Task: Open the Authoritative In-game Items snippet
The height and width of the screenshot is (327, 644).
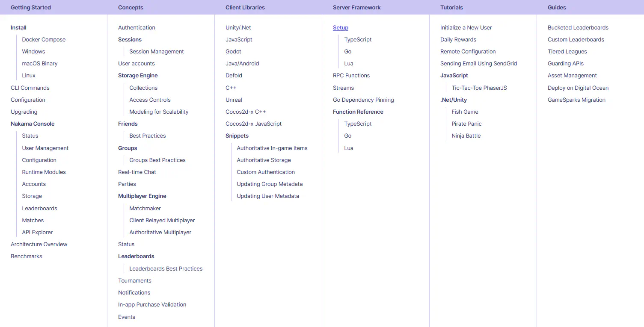Action: click(272, 148)
